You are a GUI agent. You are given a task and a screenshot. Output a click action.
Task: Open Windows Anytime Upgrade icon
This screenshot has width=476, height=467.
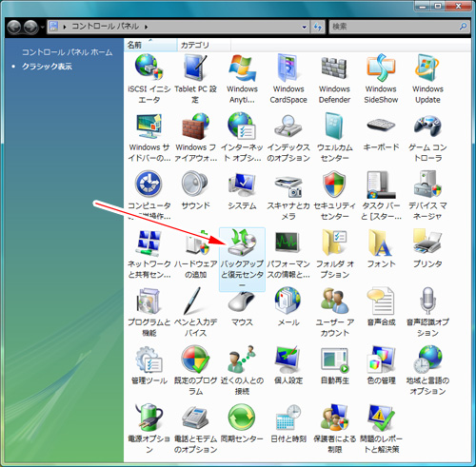click(242, 68)
